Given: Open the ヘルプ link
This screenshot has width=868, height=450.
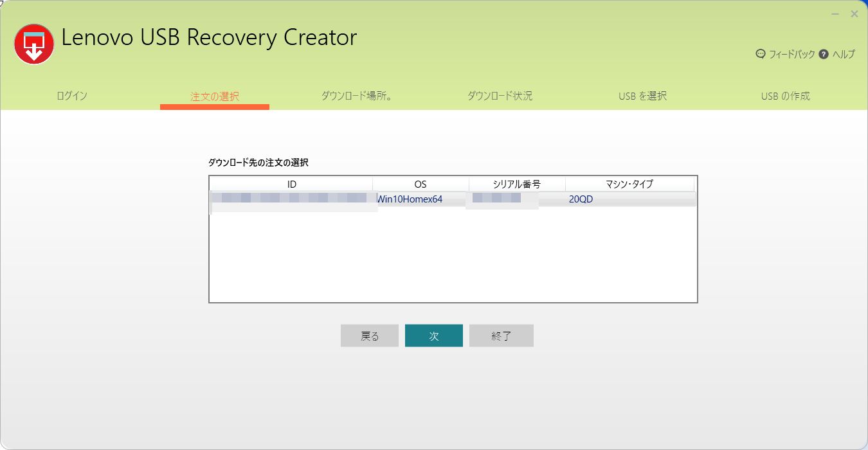Looking at the screenshot, I should [x=844, y=55].
